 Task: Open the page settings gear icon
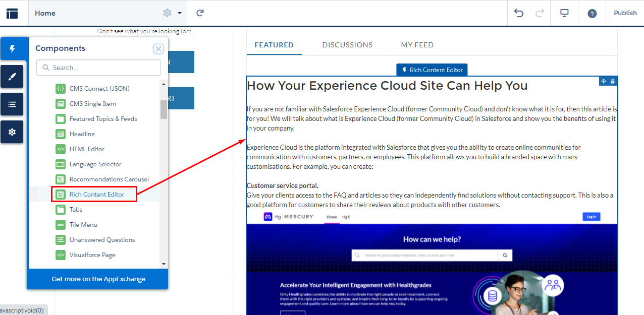click(168, 13)
